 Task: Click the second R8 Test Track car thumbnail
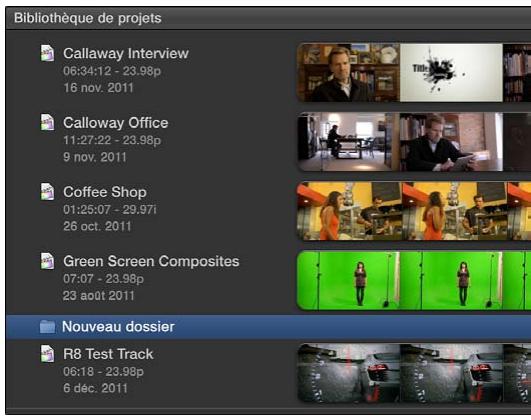(452, 373)
